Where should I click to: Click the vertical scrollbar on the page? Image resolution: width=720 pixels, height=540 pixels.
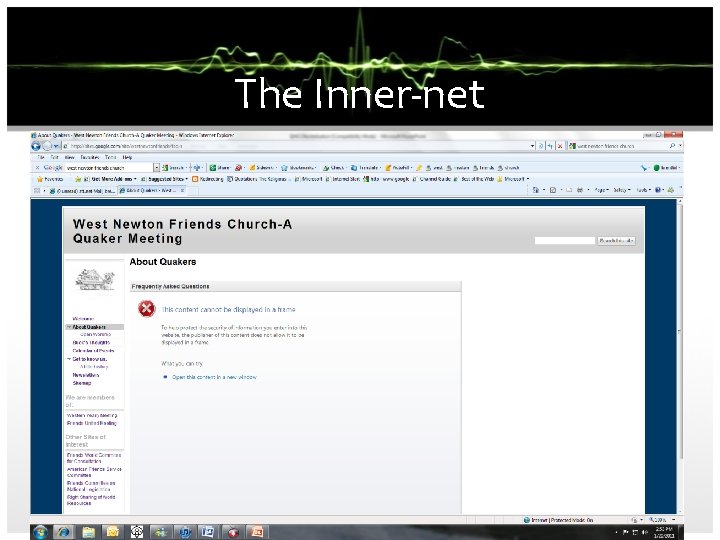point(680,331)
